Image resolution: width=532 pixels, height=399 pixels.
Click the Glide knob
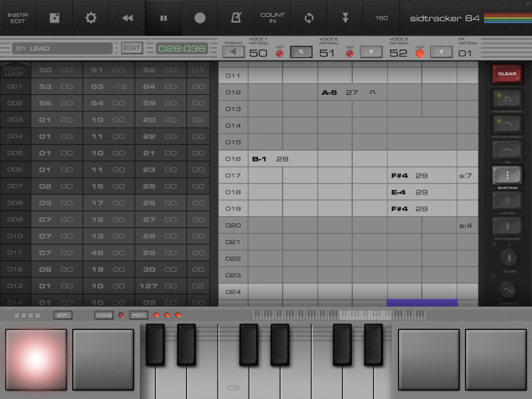[509, 258]
